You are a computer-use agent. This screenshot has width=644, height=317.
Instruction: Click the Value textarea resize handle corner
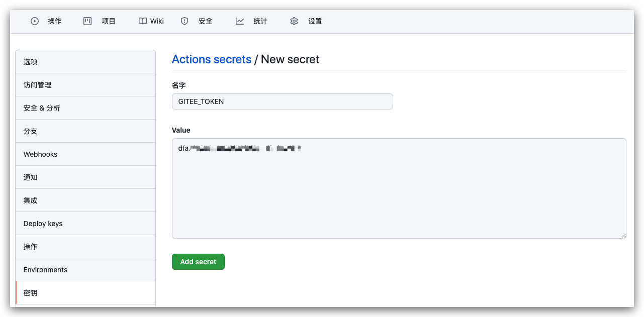[623, 236]
